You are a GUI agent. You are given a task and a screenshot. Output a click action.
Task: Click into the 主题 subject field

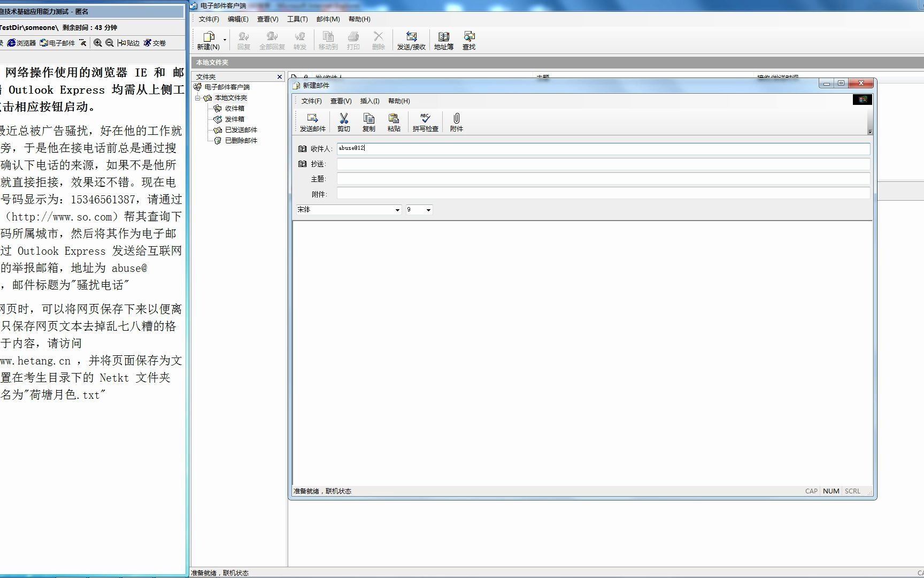pyautogui.click(x=603, y=179)
